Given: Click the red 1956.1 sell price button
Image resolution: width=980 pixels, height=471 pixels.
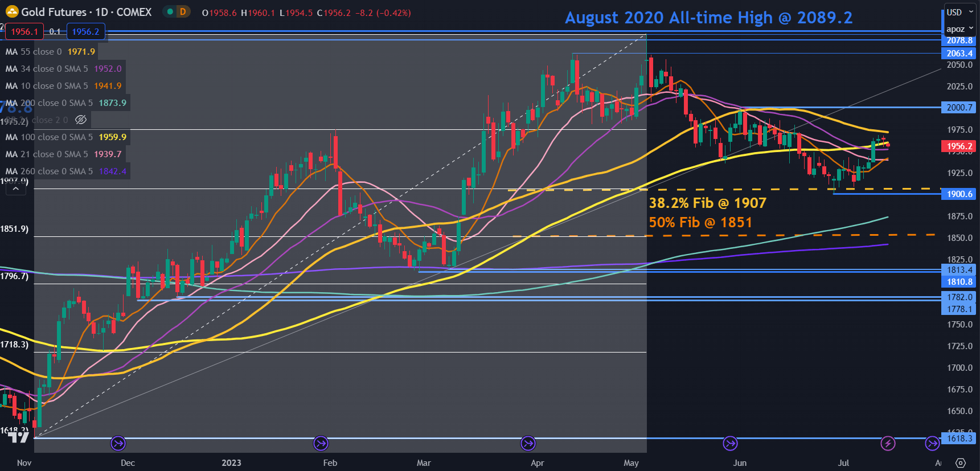Looking at the screenshot, I should pyautogui.click(x=24, y=32).
